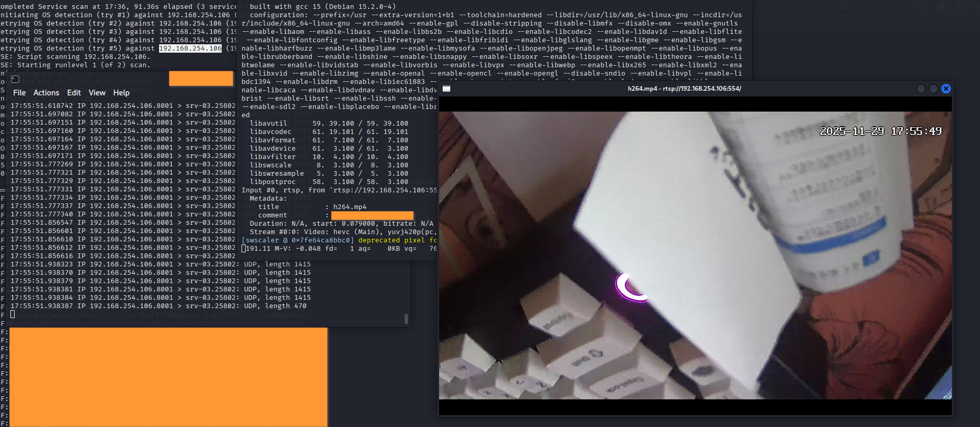Click the 'Completed Service scan at 17:36' line
This screenshot has height=427, width=980.
pyautogui.click(x=118, y=7)
